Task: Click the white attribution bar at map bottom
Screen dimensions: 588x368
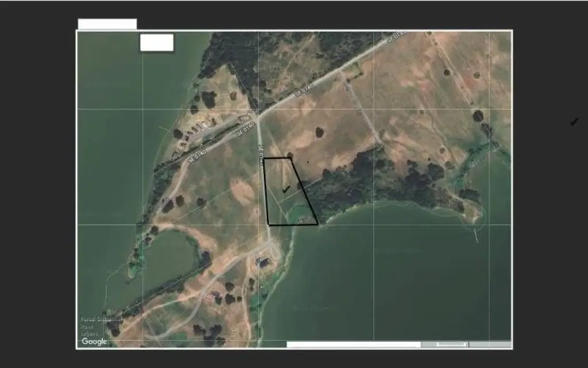Action: (x=353, y=344)
